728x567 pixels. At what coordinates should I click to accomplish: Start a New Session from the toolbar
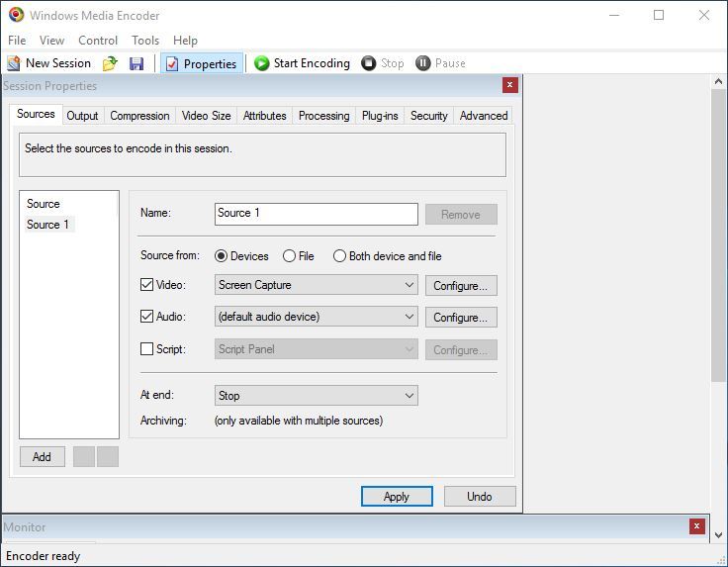click(49, 63)
